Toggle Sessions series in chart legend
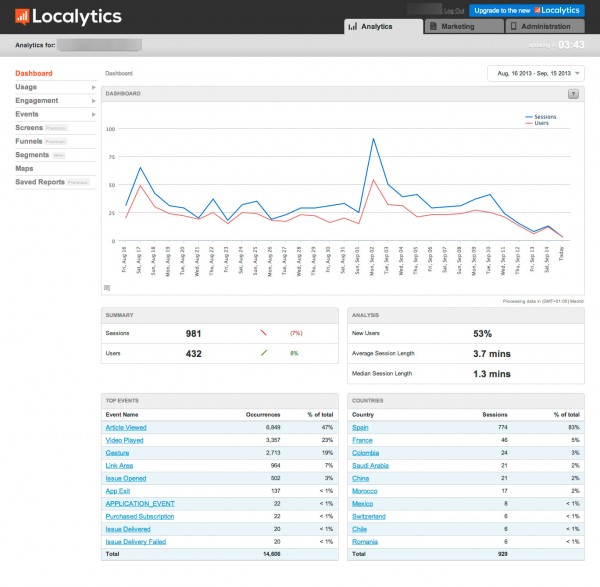This screenshot has width=600, height=587. click(541, 117)
